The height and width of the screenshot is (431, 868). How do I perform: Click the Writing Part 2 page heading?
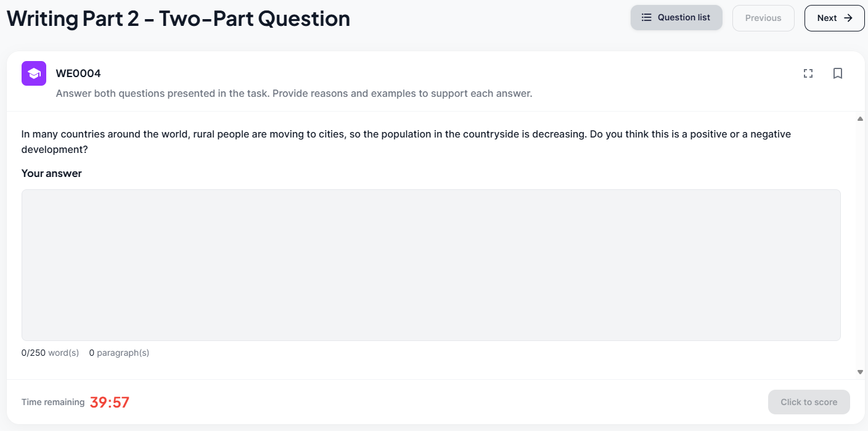(x=179, y=18)
